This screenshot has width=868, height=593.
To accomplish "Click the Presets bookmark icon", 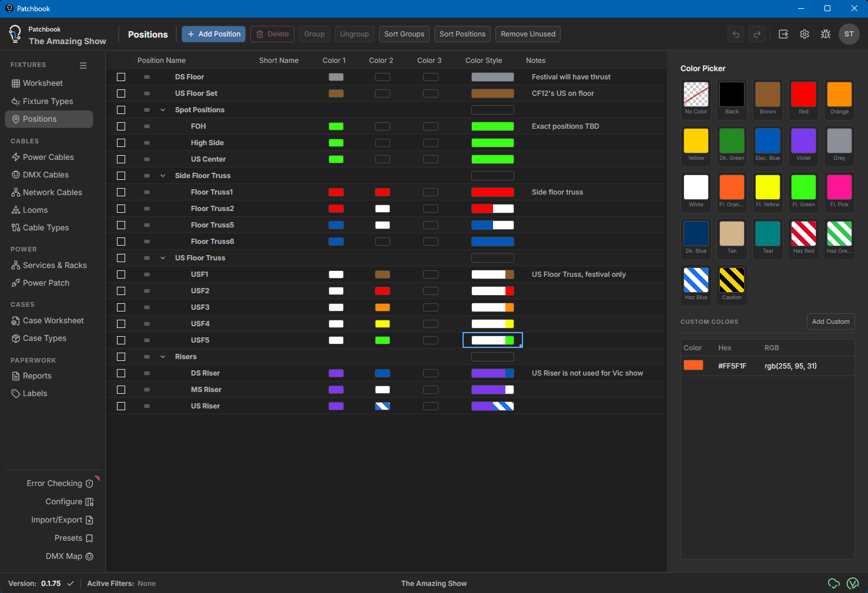I will (89, 538).
